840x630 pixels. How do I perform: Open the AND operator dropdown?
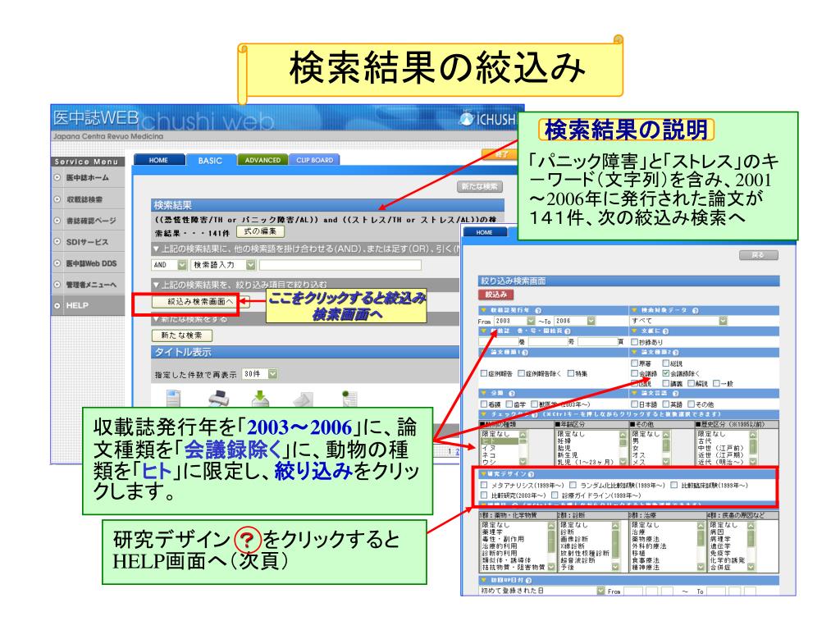pos(169,265)
